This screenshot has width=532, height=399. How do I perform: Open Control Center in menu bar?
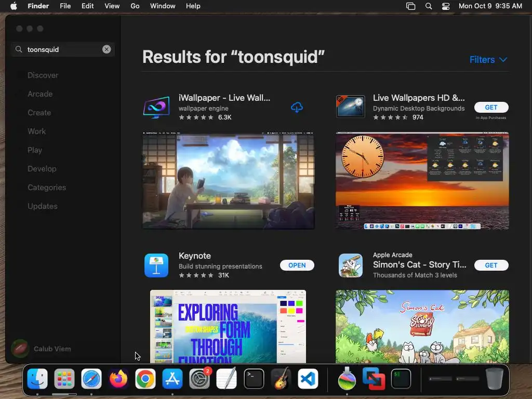pos(445,6)
